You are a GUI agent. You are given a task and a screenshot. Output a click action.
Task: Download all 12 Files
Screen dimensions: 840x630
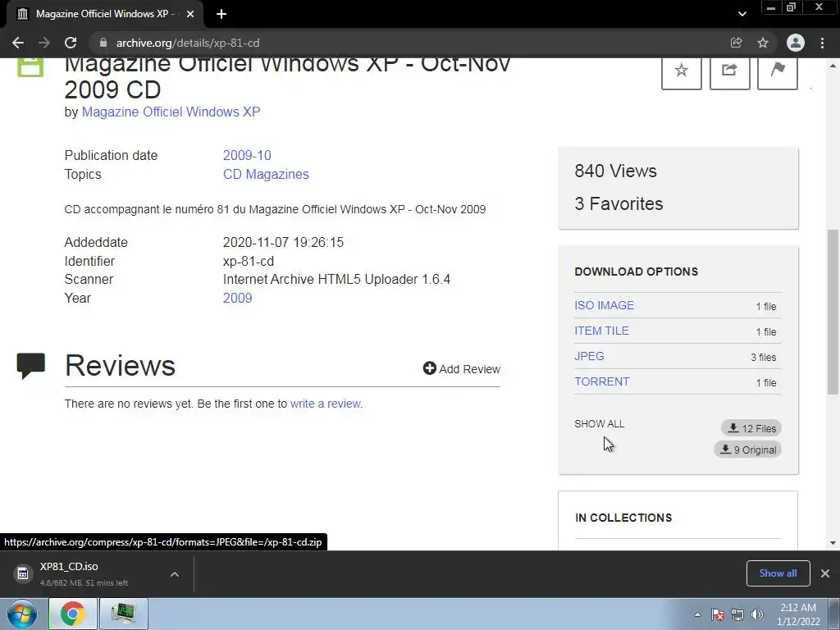click(751, 428)
